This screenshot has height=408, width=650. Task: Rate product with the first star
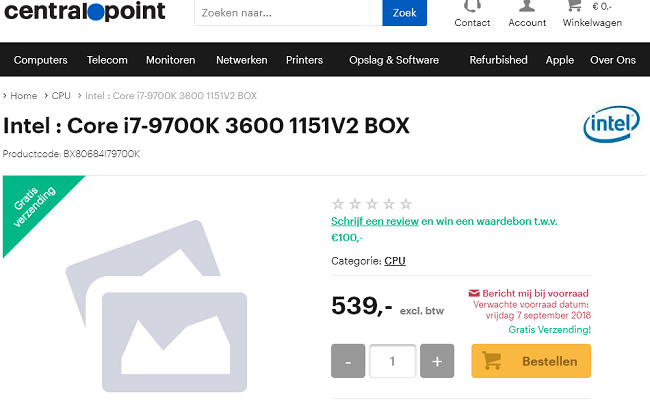point(338,204)
